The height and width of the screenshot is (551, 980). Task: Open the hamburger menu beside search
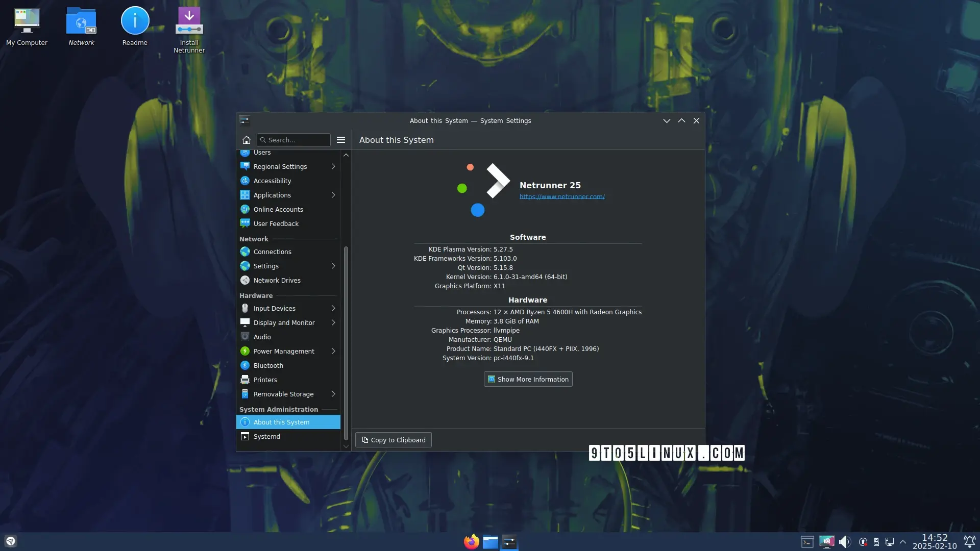pos(341,140)
